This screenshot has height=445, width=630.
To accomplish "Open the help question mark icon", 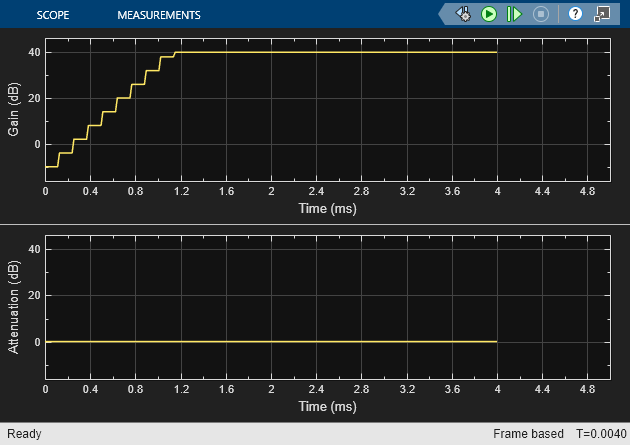I will (x=575, y=14).
